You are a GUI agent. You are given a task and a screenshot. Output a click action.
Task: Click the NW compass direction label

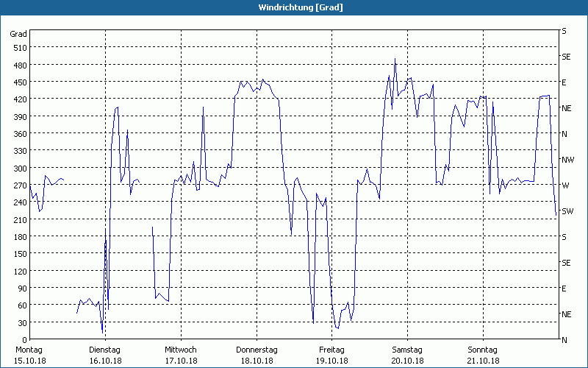[x=567, y=160]
